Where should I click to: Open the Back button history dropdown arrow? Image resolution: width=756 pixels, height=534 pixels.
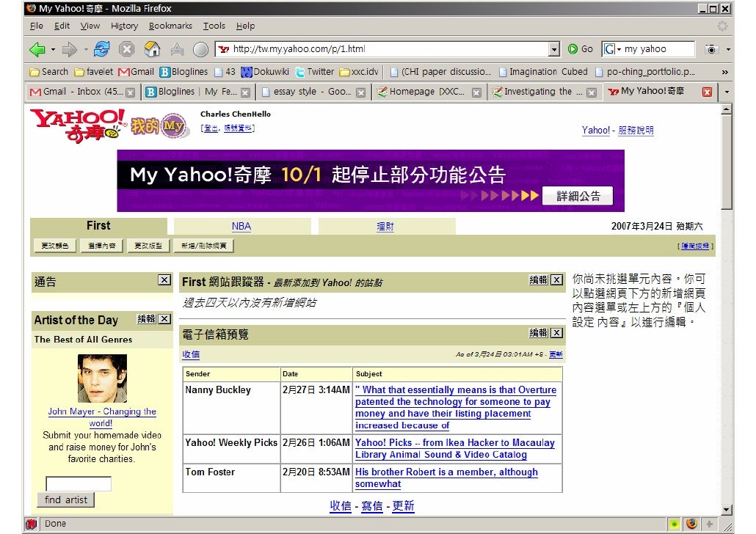pyautogui.click(x=53, y=49)
